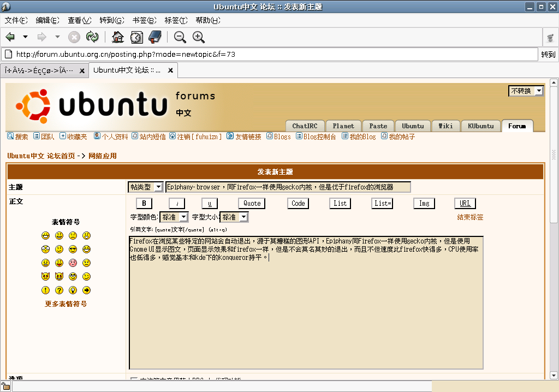The height and width of the screenshot is (392, 559).
Task: Stop loading with the Stop icon
Action: 74,37
